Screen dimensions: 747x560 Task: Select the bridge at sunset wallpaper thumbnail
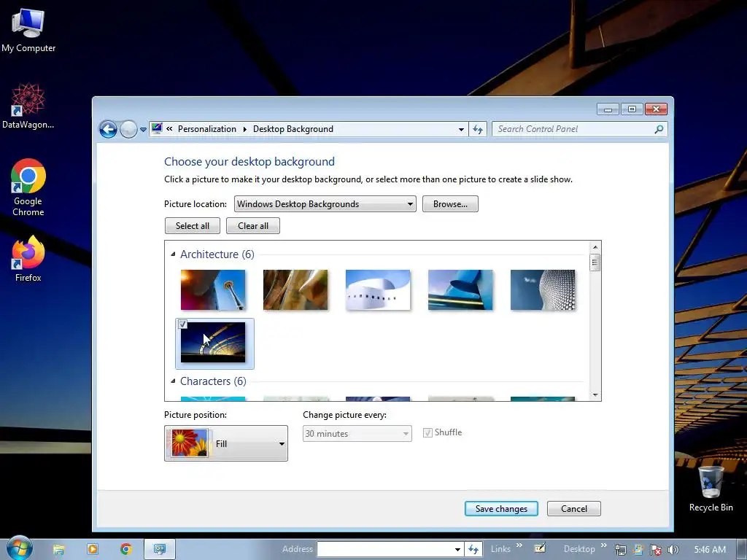coord(213,343)
